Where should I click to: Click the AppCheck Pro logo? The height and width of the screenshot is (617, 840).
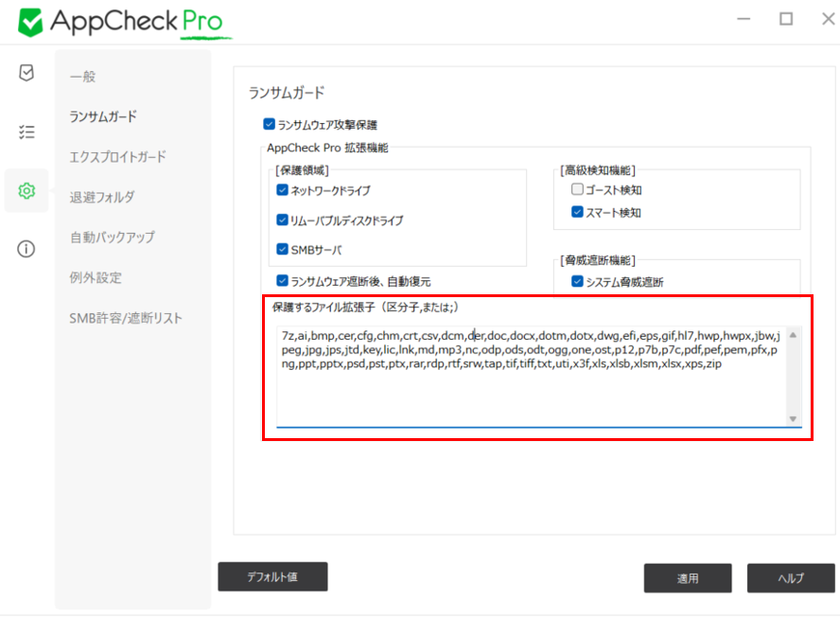pos(123,20)
